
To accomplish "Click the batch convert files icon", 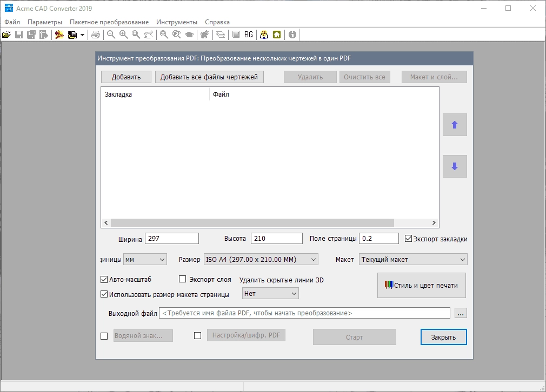I will 72,35.
